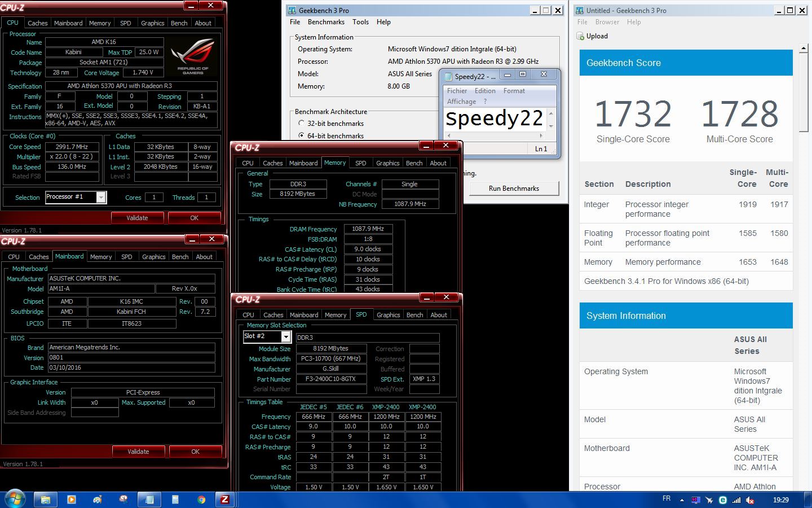Viewport: 812px width, 508px height.
Task: Open the Processor #1 selection dropdown
Action: pyautogui.click(x=101, y=197)
